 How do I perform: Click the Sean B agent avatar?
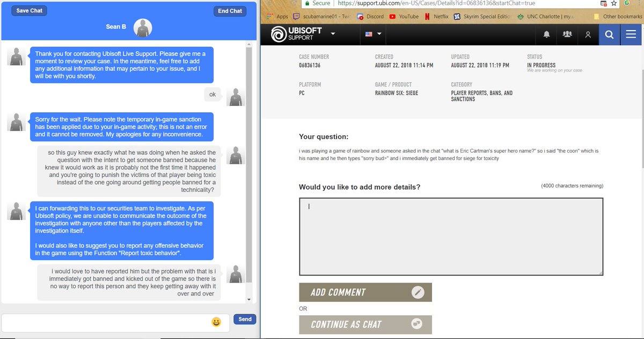(x=142, y=28)
